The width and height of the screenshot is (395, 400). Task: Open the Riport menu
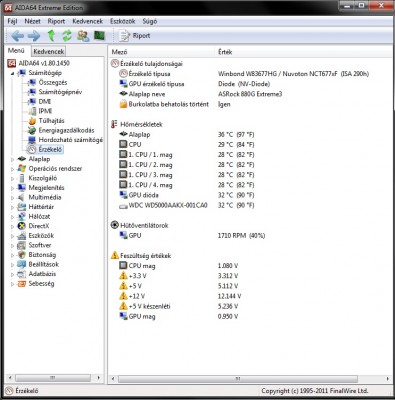click(x=56, y=21)
